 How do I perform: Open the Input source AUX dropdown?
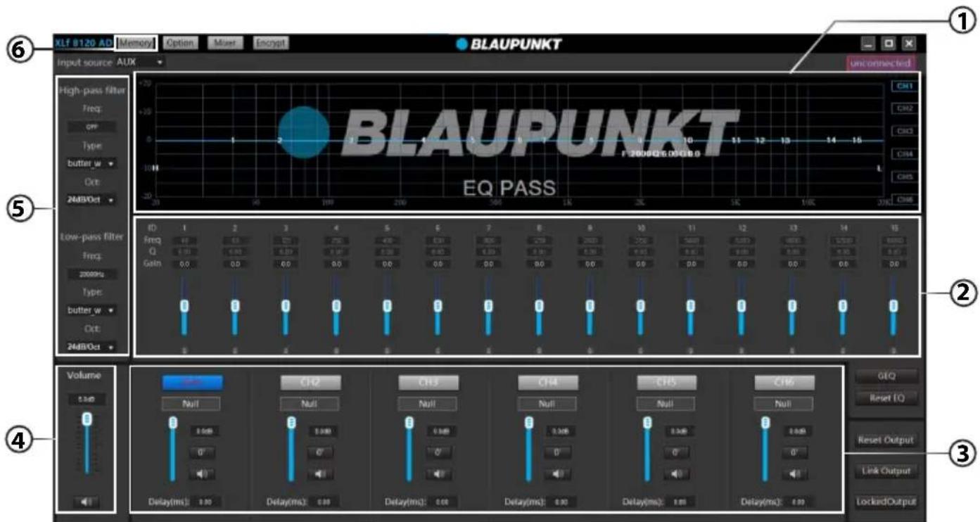coord(140,63)
